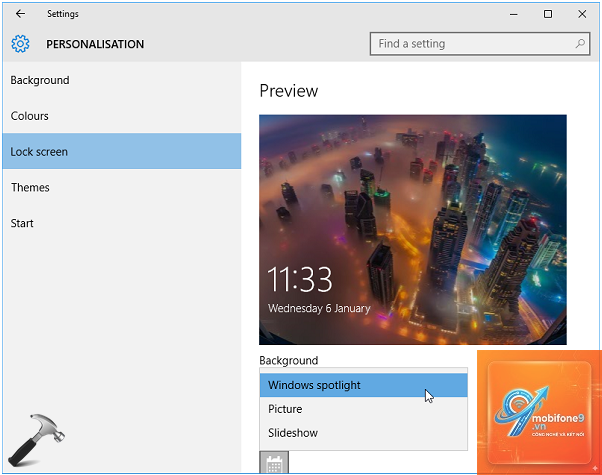Click the Personalisation gear icon
The height and width of the screenshot is (475, 602).
[x=20, y=44]
